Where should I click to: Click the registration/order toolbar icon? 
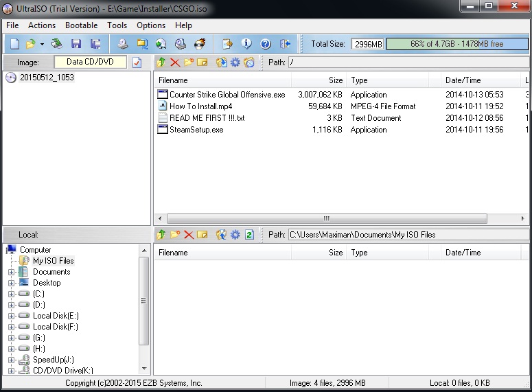pyautogui.click(x=227, y=44)
